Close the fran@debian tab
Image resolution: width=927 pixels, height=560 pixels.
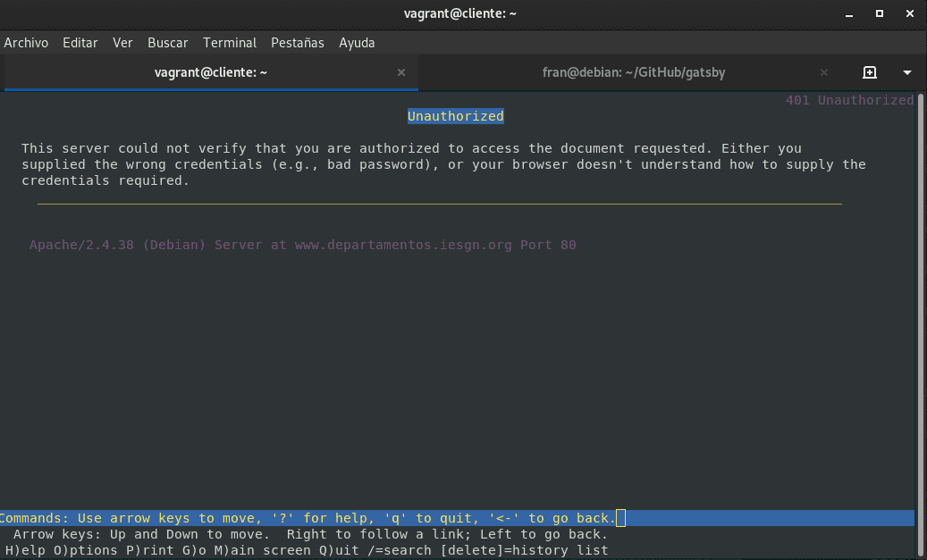click(824, 72)
